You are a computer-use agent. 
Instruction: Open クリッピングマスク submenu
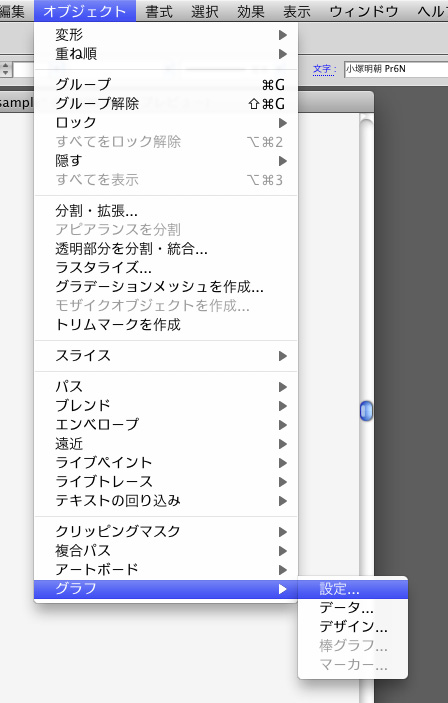coord(166,531)
